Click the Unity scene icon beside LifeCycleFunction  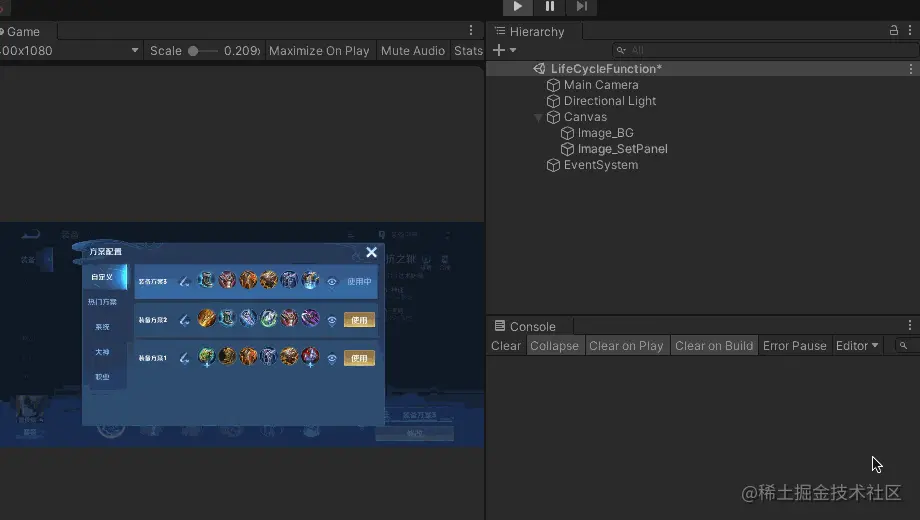(x=539, y=69)
